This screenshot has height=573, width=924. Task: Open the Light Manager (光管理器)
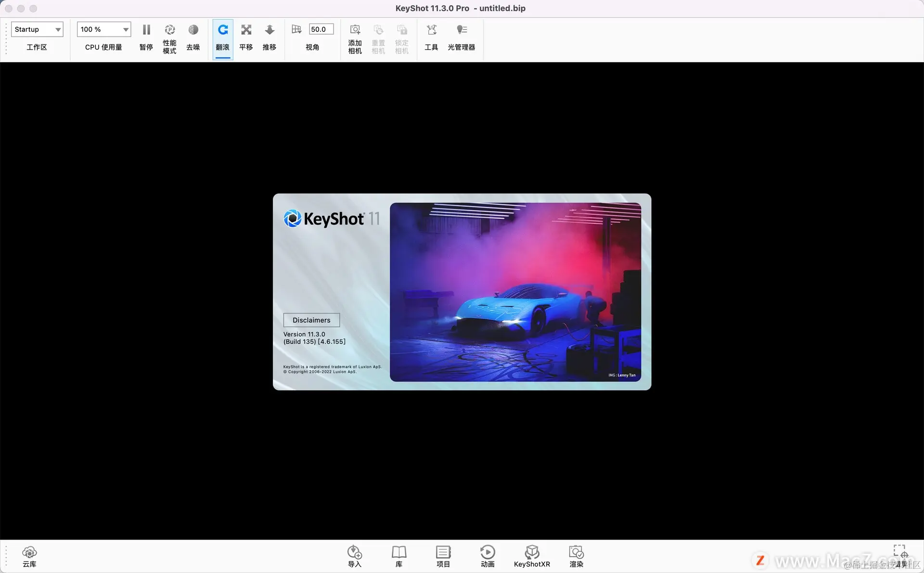tap(461, 30)
